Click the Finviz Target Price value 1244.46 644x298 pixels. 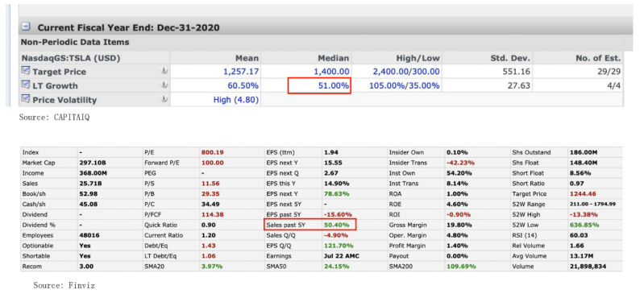click(584, 194)
